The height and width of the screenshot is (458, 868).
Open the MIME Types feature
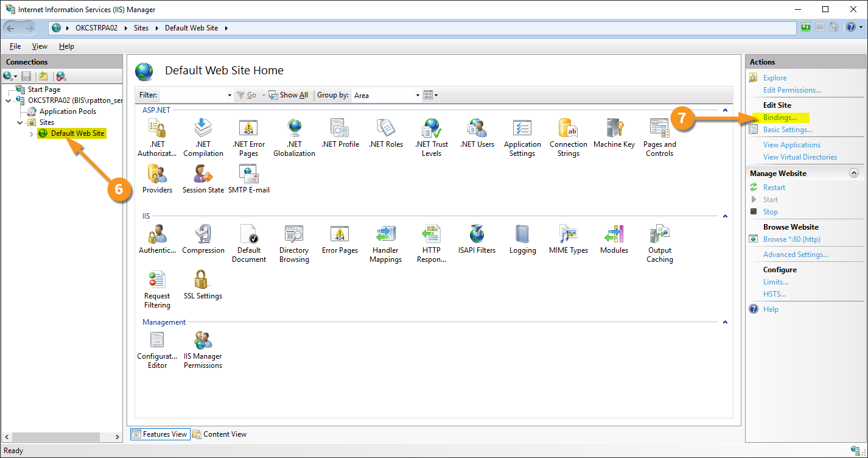click(569, 239)
